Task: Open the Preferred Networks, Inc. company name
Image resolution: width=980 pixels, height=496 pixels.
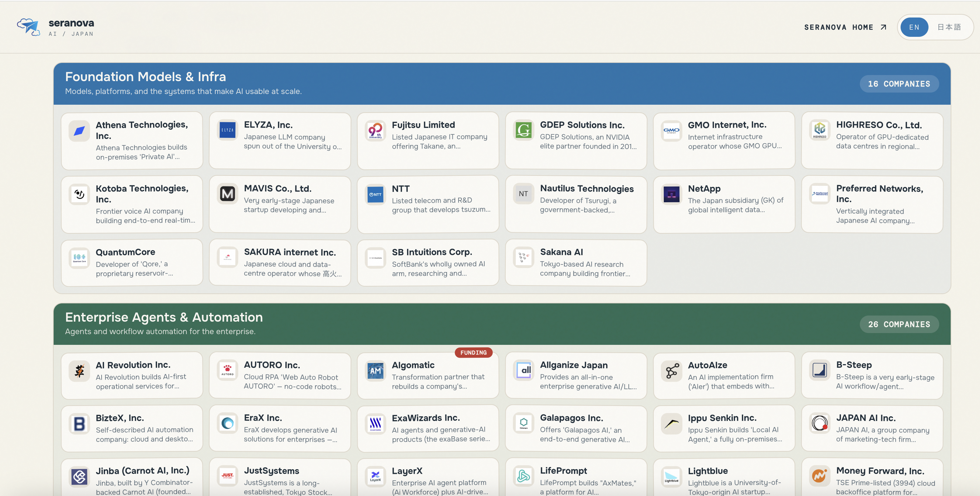Action: tap(879, 194)
